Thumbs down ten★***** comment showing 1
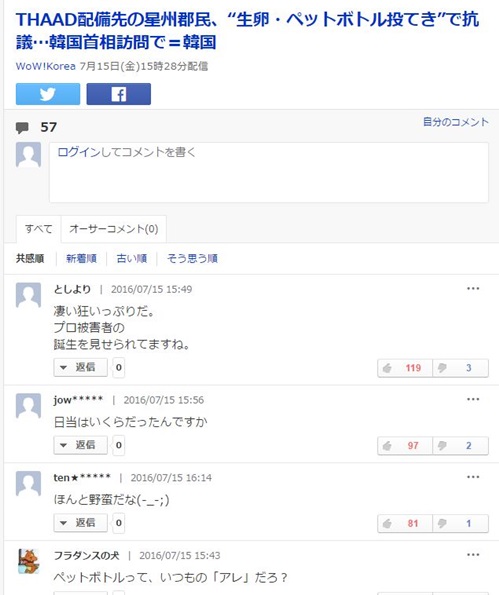This screenshot has height=595, width=499. pyautogui.click(x=460, y=523)
